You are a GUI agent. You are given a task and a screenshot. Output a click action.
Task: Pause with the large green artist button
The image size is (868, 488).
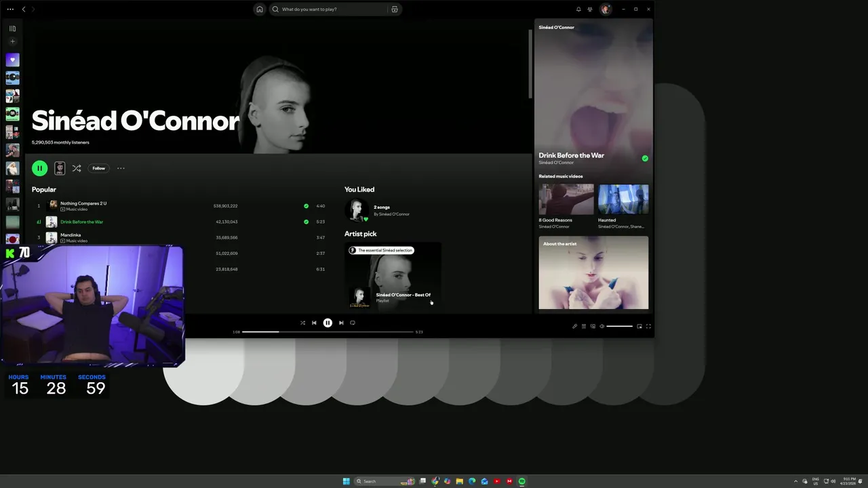[x=39, y=168]
